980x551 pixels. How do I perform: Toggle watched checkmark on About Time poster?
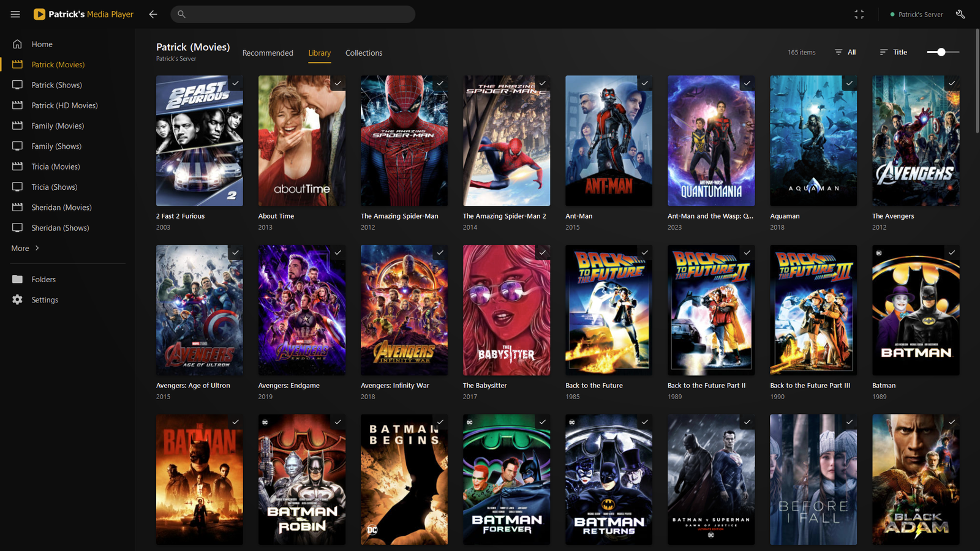(337, 83)
